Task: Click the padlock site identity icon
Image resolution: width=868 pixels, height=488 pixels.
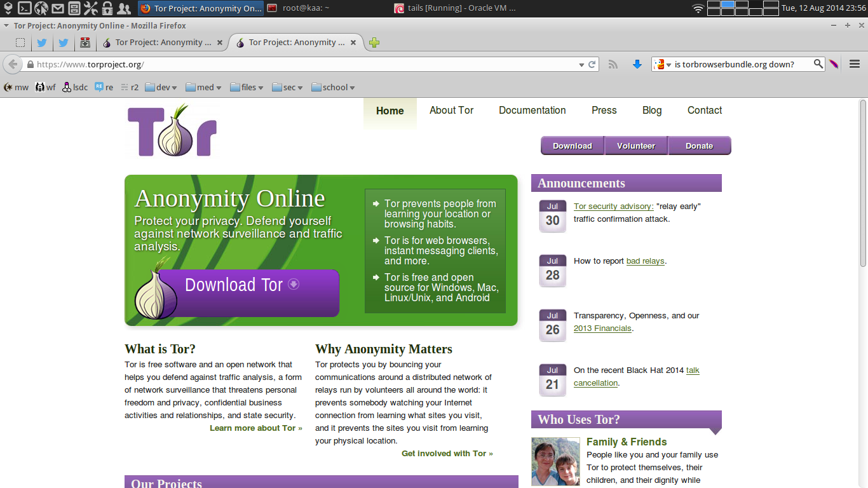Action: [x=30, y=64]
